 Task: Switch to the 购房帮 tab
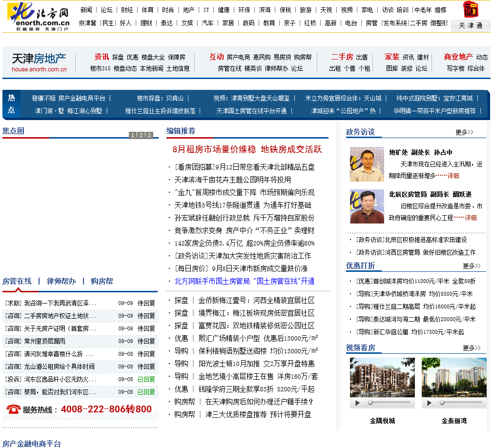tap(102, 281)
